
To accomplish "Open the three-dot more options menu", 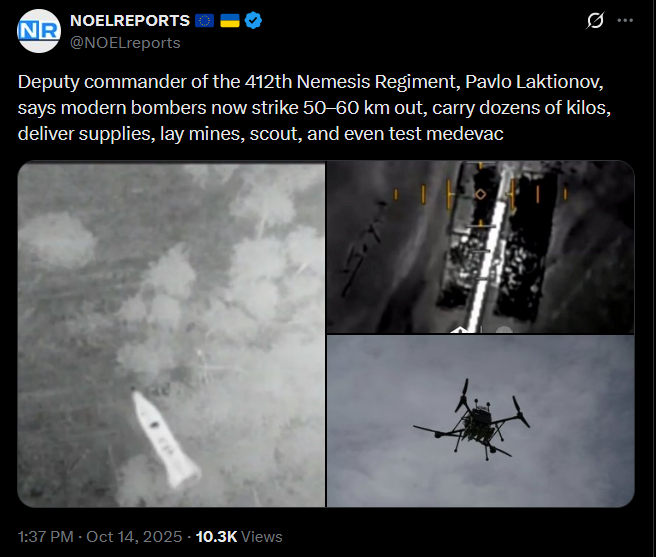I will pos(625,20).
